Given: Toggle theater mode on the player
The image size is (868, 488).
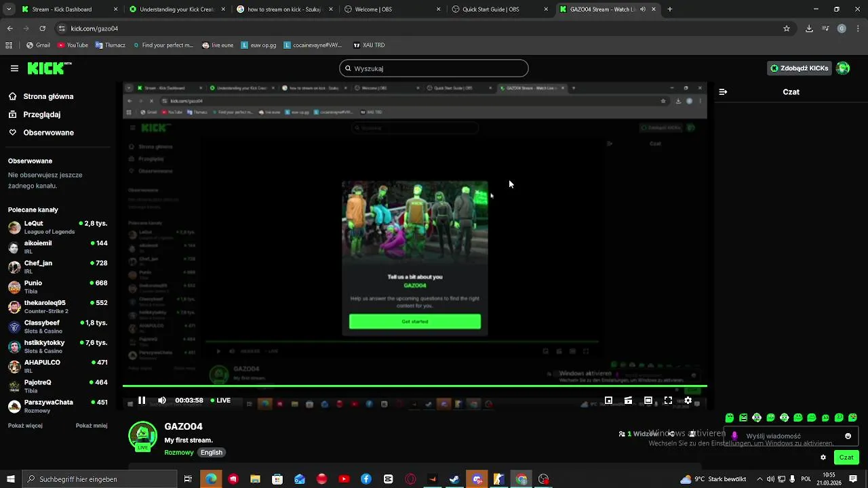Looking at the screenshot, I should [x=648, y=401].
